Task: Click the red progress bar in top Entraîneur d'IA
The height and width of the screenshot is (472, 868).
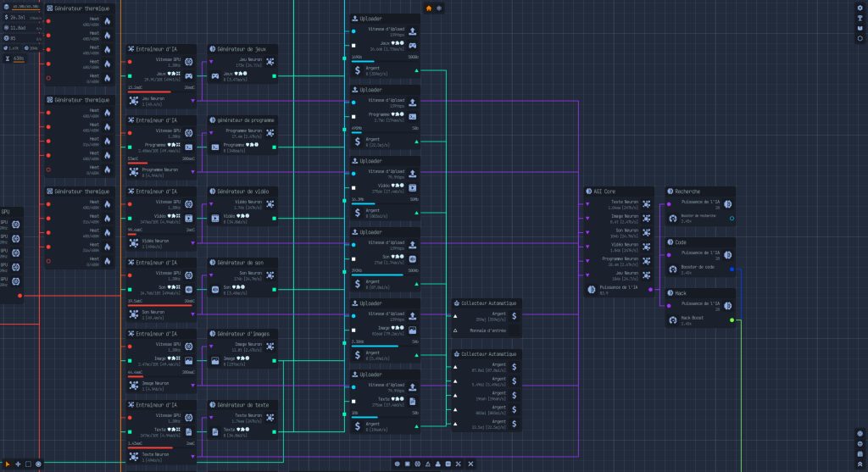Action: click(149, 91)
